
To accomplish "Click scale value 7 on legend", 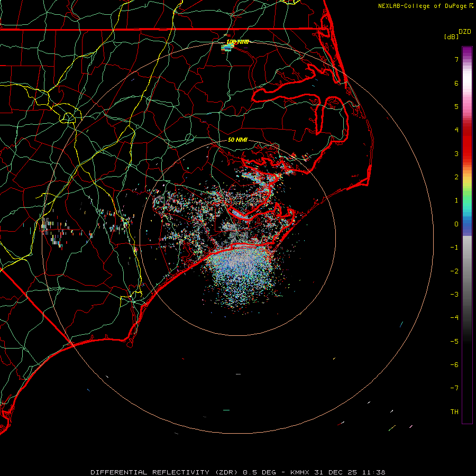I will coord(456,59).
